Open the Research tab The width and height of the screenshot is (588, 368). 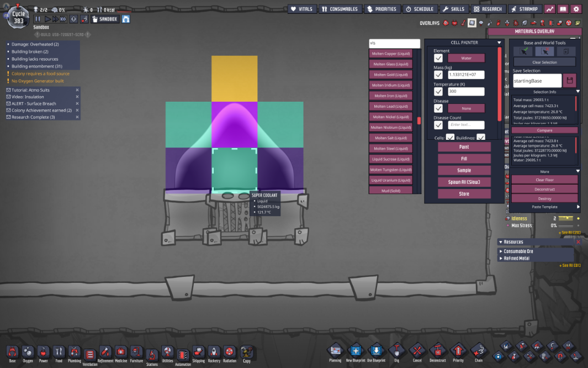click(488, 9)
